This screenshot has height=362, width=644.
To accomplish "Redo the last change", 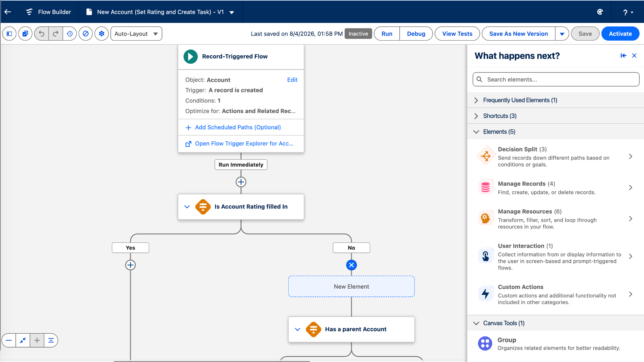I will (x=56, y=34).
